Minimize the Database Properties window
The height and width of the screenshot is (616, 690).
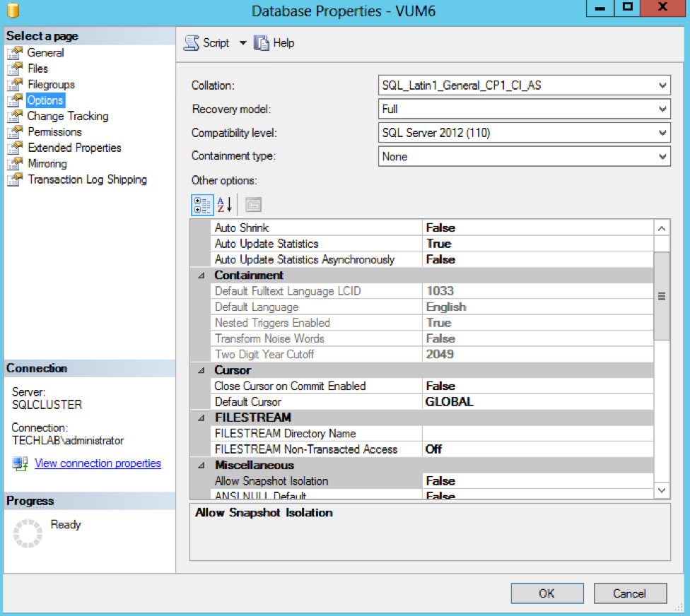tap(600, 8)
